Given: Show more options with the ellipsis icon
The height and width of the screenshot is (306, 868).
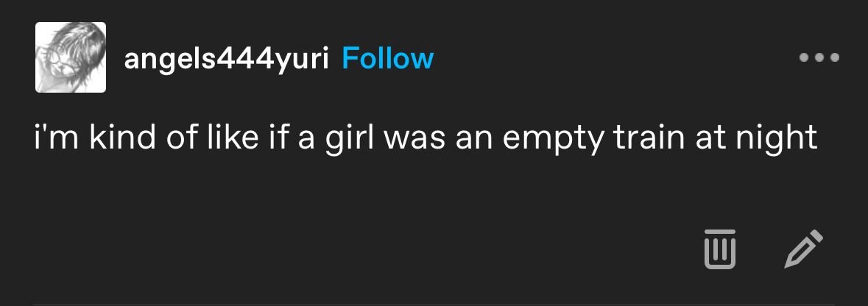Looking at the screenshot, I should (819, 57).
